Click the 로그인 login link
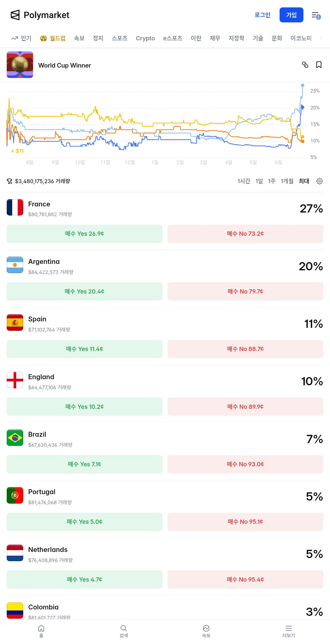 [x=262, y=15]
